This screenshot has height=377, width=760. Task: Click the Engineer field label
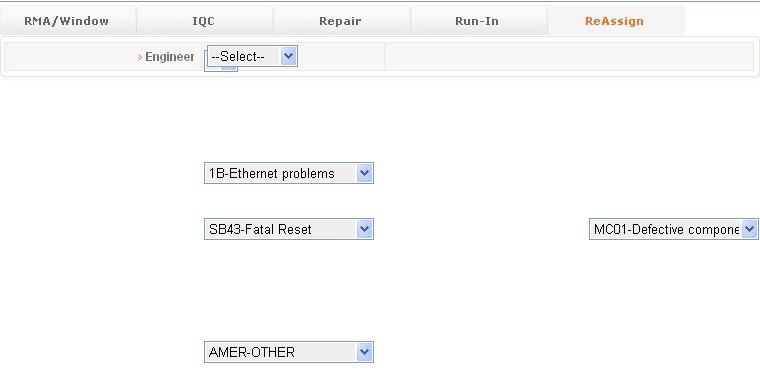click(x=170, y=57)
